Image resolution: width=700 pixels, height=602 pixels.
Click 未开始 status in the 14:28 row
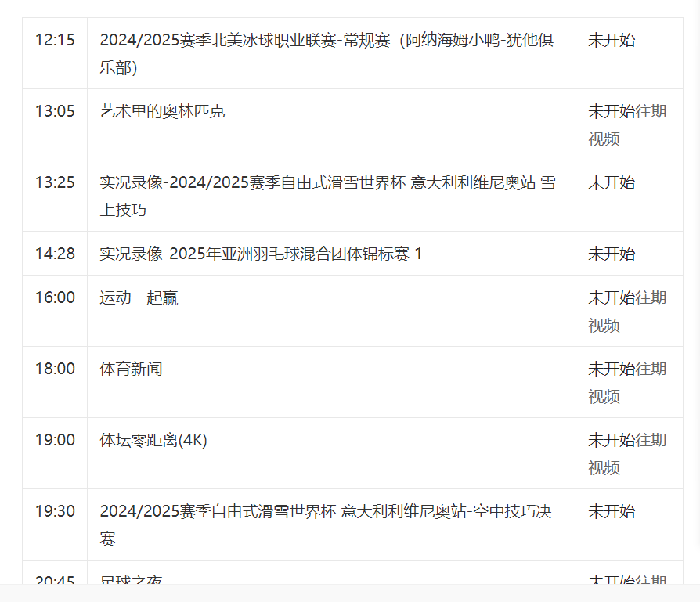click(x=612, y=254)
